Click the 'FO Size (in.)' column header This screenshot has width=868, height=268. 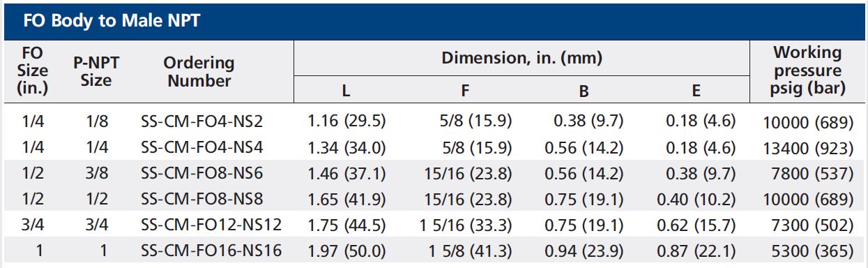(x=31, y=70)
